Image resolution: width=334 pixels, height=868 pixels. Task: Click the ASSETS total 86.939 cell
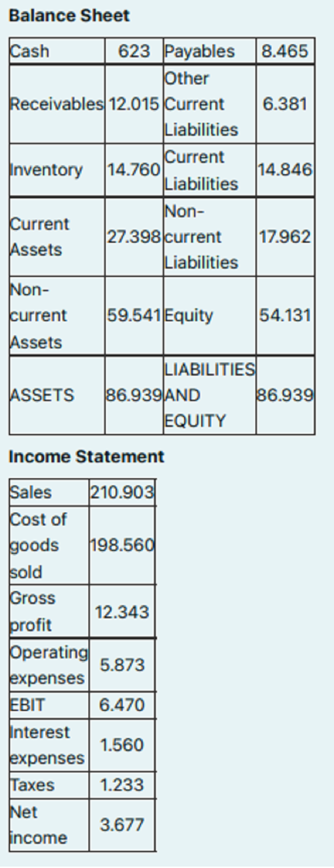point(134,395)
